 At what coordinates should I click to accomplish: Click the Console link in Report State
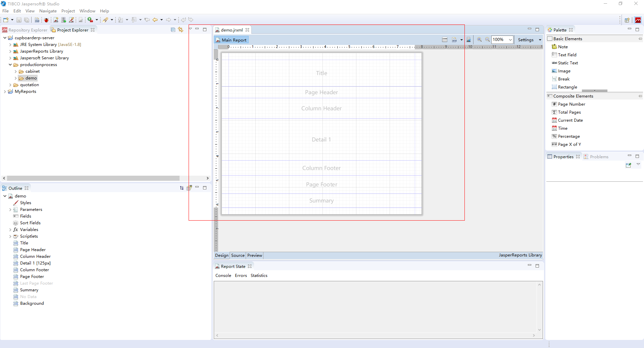pos(223,276)
